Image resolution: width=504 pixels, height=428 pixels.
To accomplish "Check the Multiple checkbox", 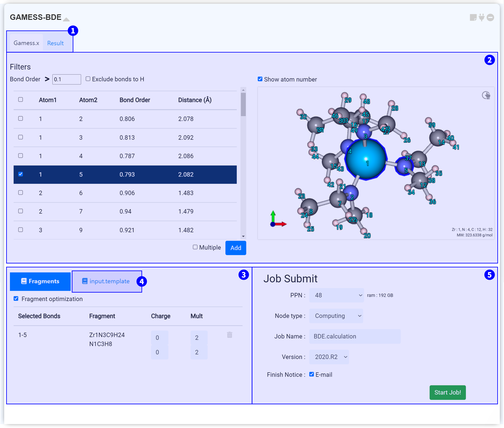I will click(x=195, y=247).
